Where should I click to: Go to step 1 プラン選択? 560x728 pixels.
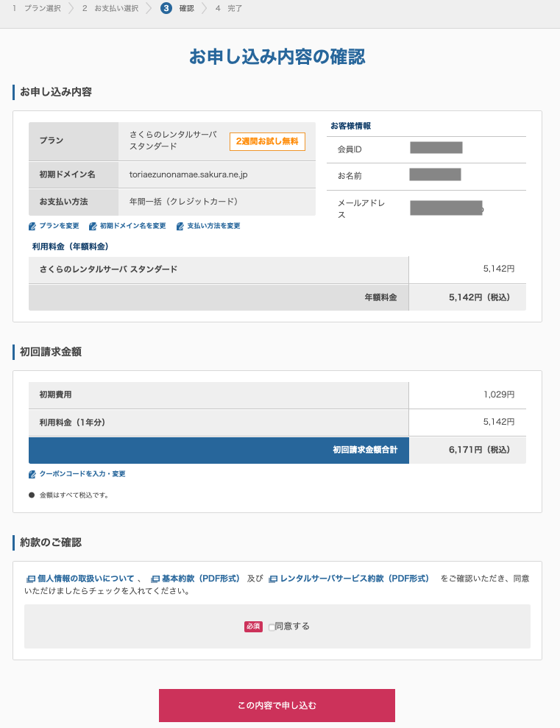click(37, 8)
